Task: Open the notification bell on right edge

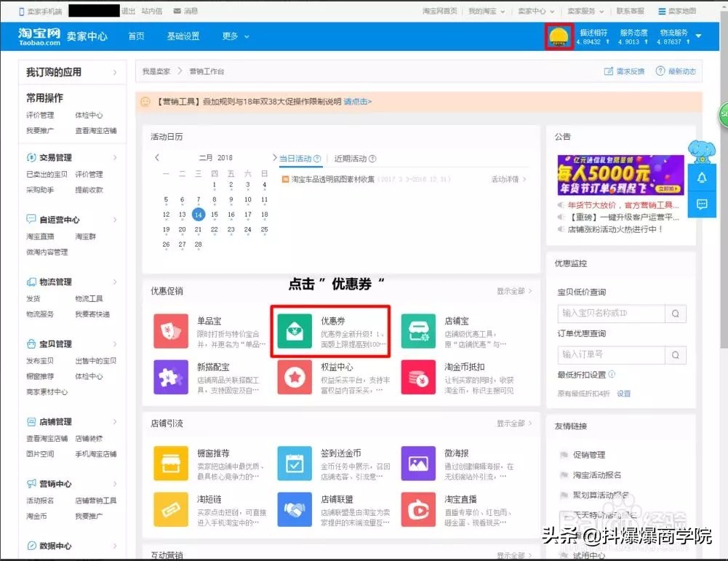Action: click(701, 177)
